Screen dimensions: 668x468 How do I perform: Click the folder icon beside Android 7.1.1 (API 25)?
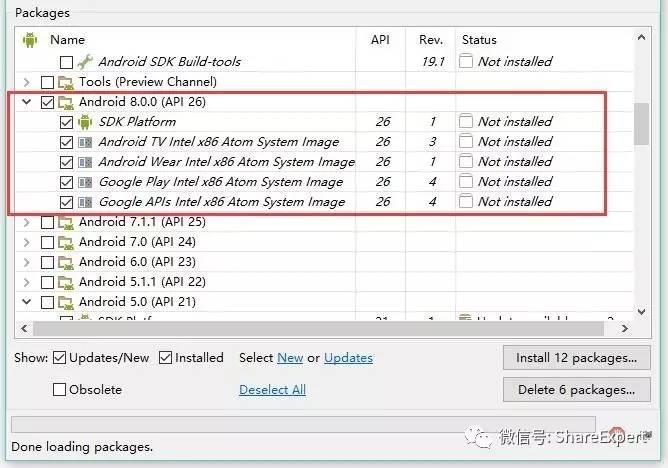[66, 222]
